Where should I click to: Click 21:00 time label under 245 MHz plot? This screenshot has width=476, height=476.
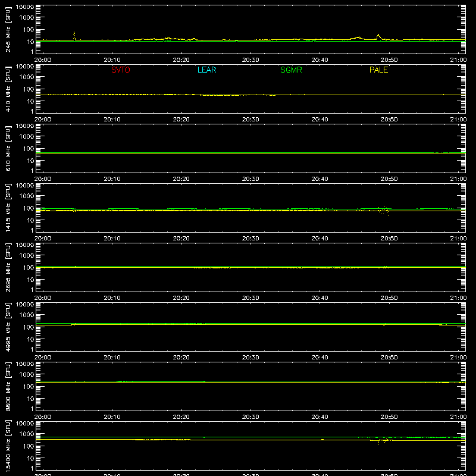(458, 60)
